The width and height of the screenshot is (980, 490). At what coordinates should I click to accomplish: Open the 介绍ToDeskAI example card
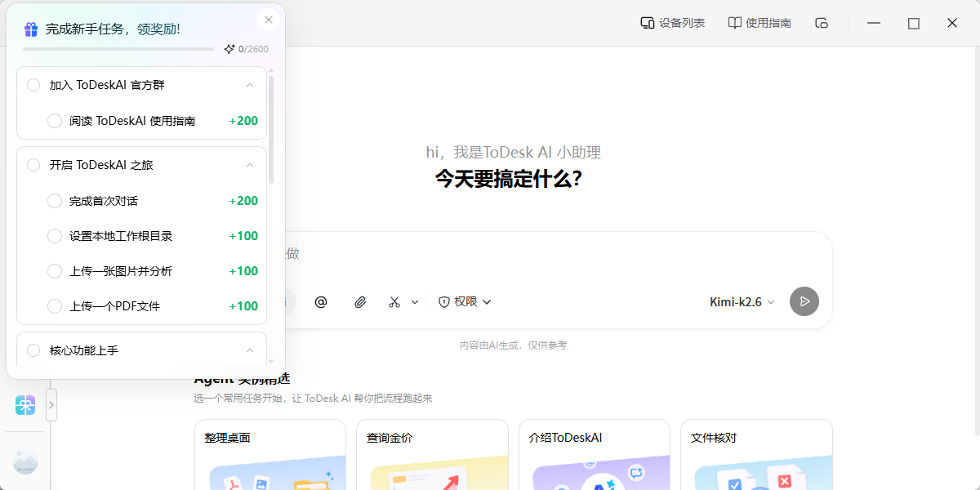click(x=594, y=455)
